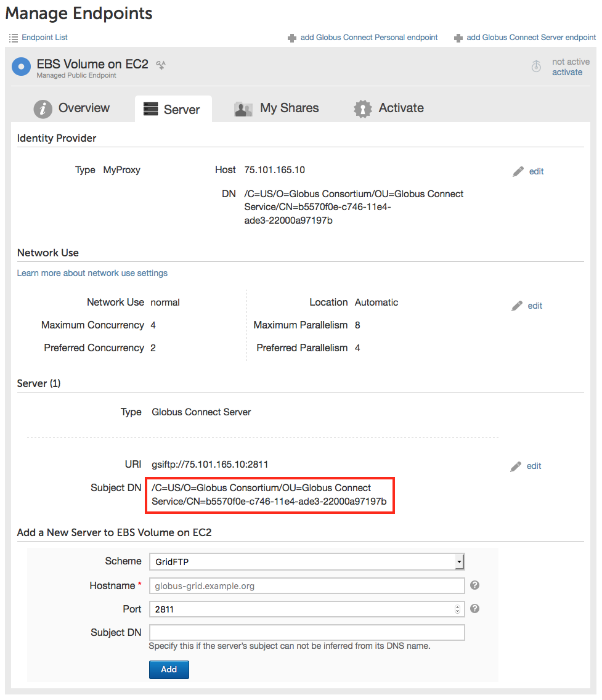This screenshot has height=700, width=602.
Task: Click the Add button
Action: 169,670
